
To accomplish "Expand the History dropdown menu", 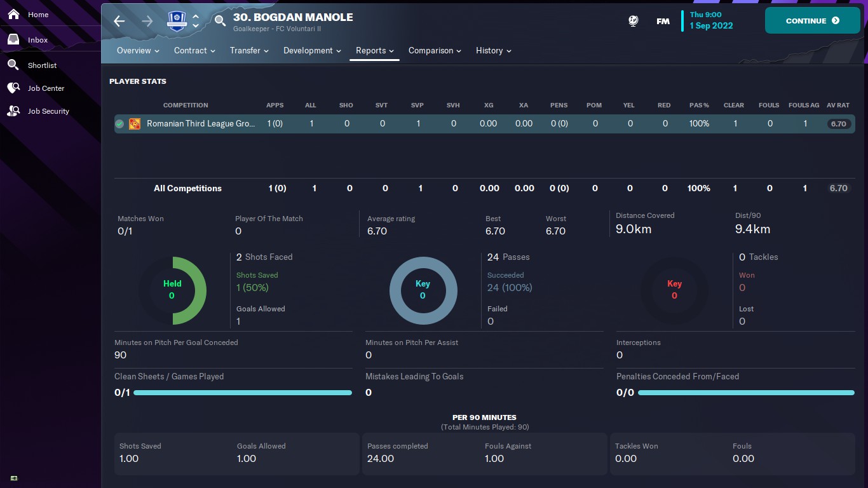I will [493, 51].
